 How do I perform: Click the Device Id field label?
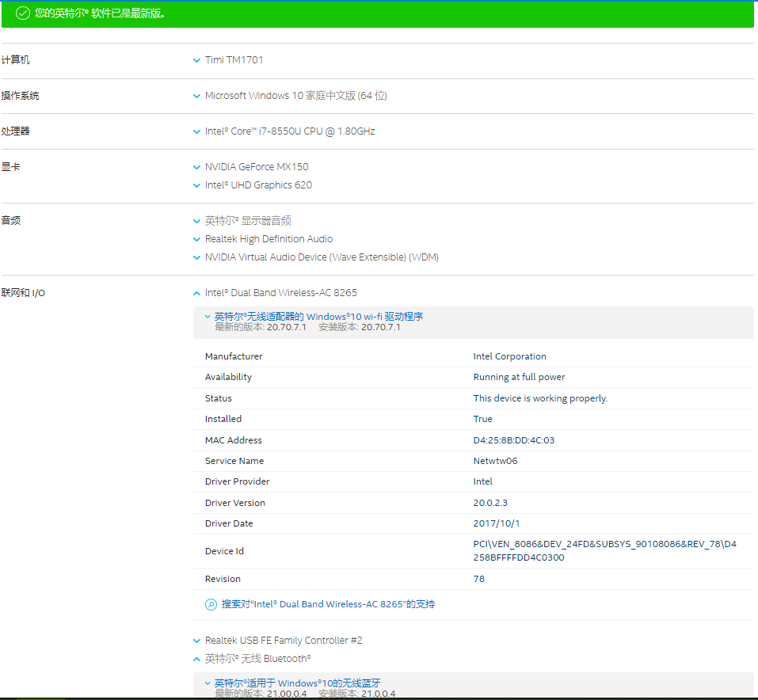224,551
